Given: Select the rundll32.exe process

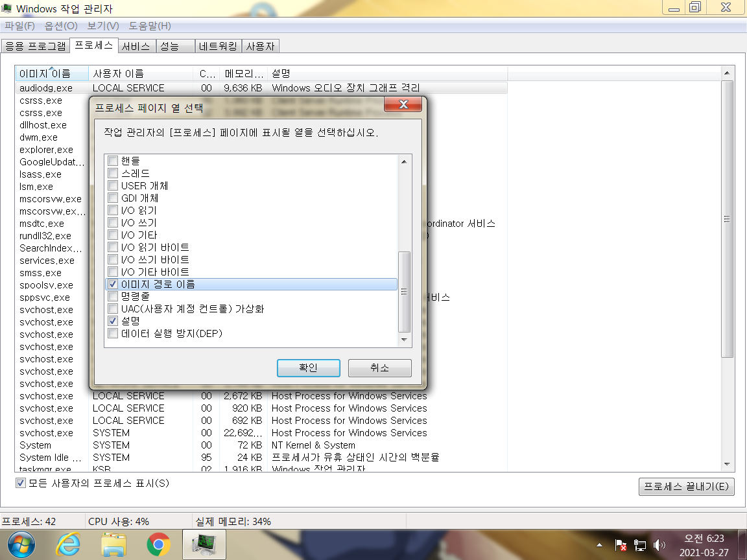Looking at the screenshot, I should pos(45,236).
